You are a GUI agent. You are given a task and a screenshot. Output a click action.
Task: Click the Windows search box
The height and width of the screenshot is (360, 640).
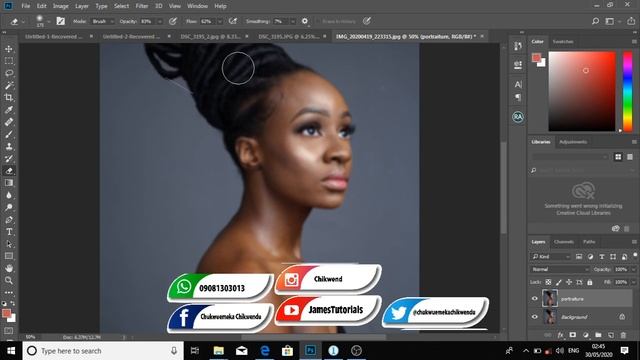pos(103,351)
